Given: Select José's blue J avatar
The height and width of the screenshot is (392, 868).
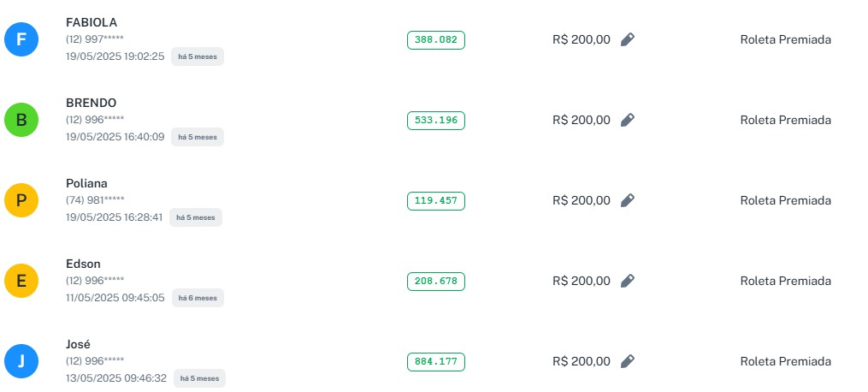Looking at the screenshot, I should click(x=21, y=362).
